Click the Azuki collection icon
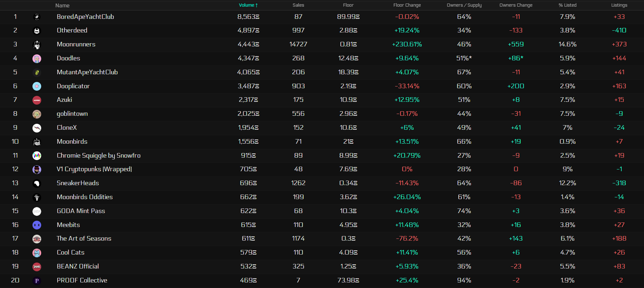Image resolution: width=644 pixels, height=288 pixels. coord(37,100)
